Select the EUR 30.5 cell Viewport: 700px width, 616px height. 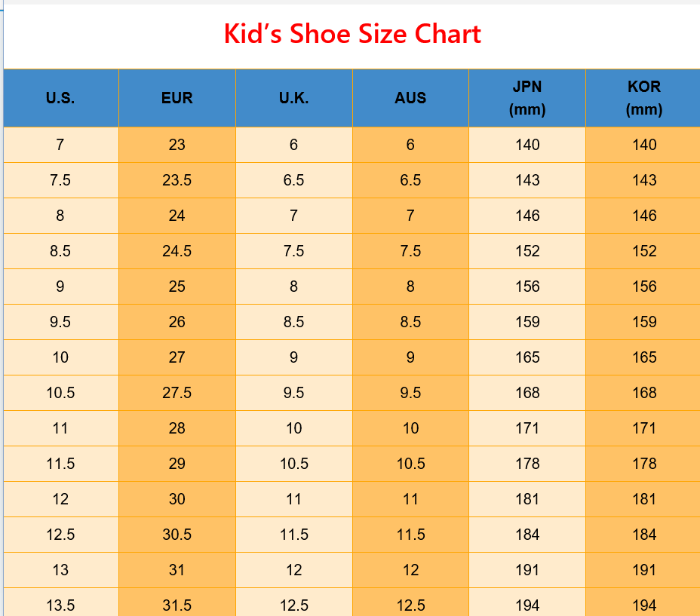pos(177,535)
